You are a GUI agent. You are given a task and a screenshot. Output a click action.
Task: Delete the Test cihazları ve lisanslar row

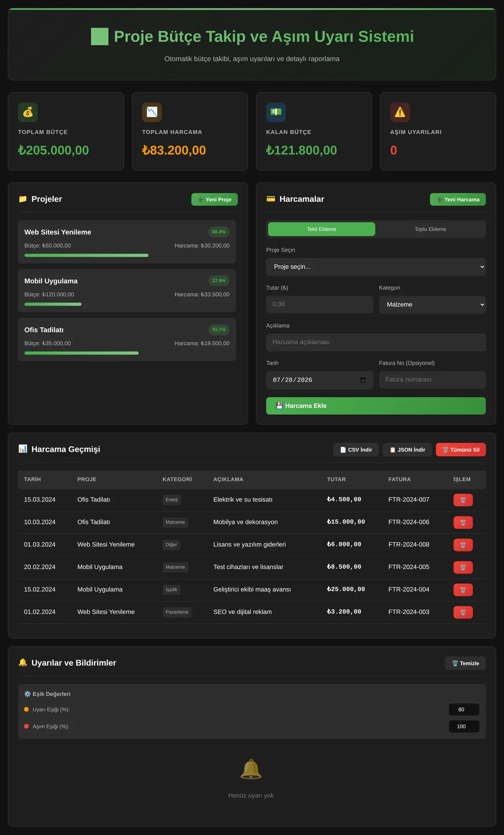[x=463, y=567]
